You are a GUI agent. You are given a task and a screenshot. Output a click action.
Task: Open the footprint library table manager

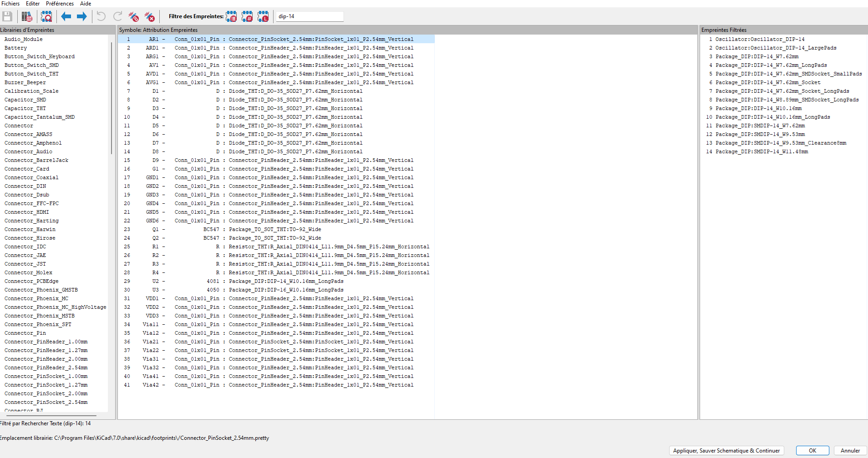tap(27, 17)
